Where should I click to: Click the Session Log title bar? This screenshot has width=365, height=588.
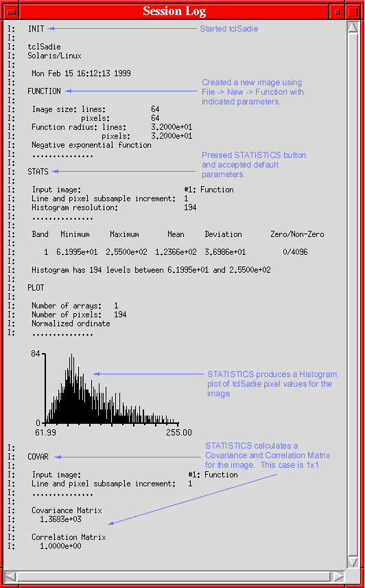coord(174,12)
